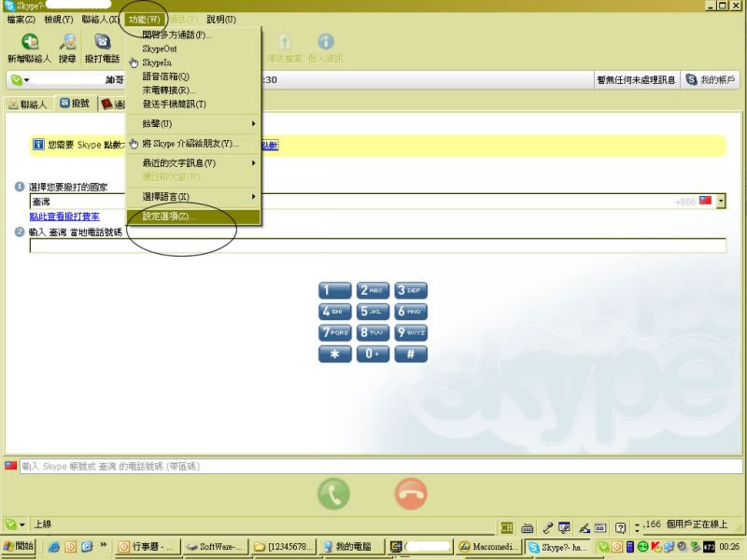747x560 pixels.
Task: Click keypad key 5 JKL
Action: tap(373, 312)
